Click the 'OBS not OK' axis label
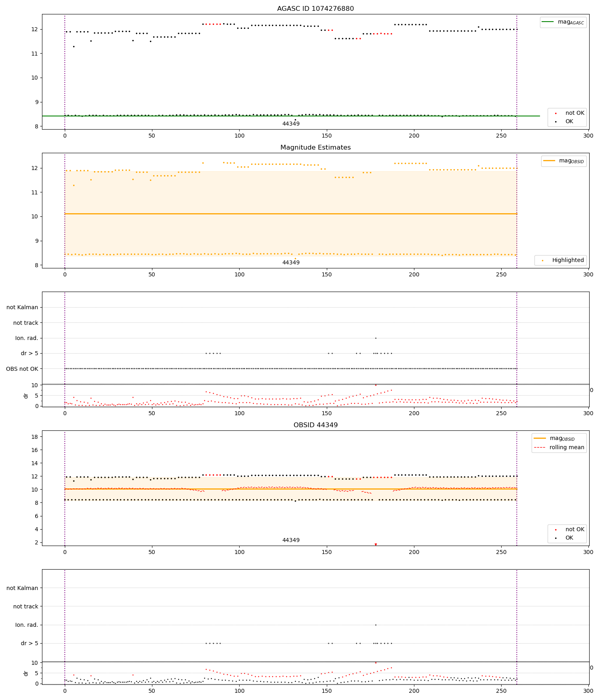Viewport: 600px width, 700px height. tap(22, 369)
